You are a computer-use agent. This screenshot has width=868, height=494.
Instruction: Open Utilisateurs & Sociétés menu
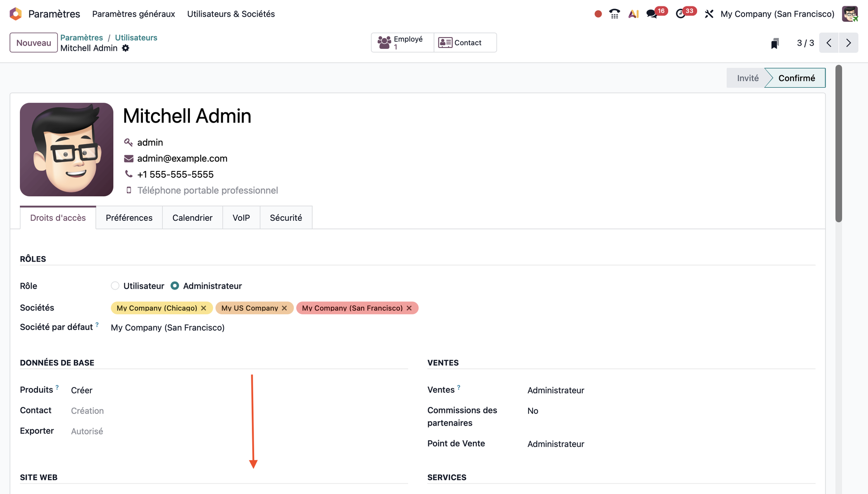coord(231,14)
